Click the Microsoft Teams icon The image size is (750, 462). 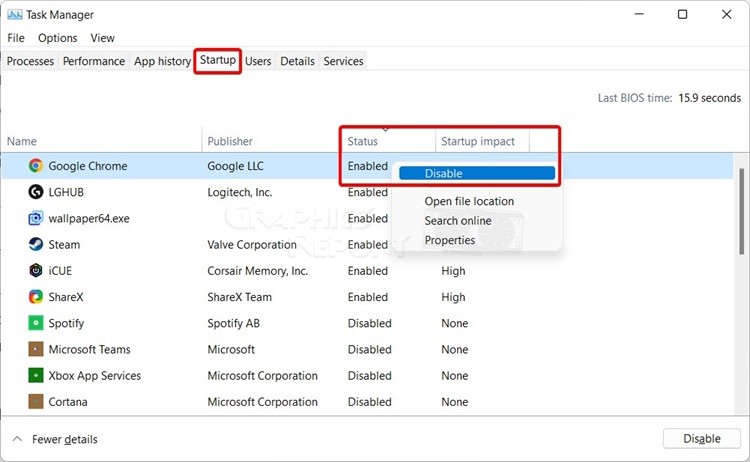click(35, 349)
